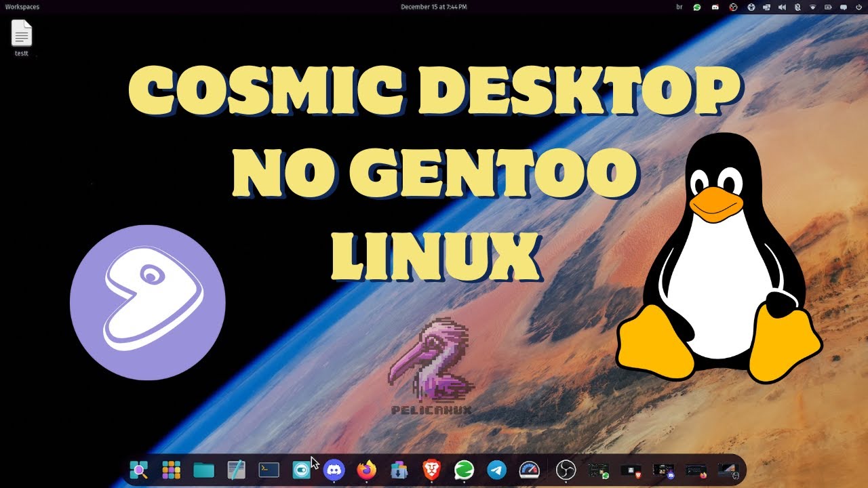
Task: Launch Discord from the dock
Action: click(334, 469)
